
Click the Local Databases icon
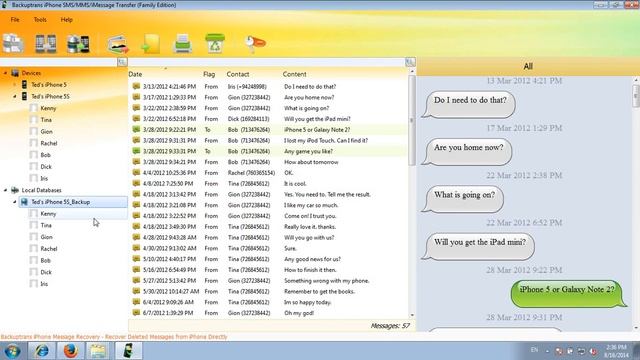point(15,190)
